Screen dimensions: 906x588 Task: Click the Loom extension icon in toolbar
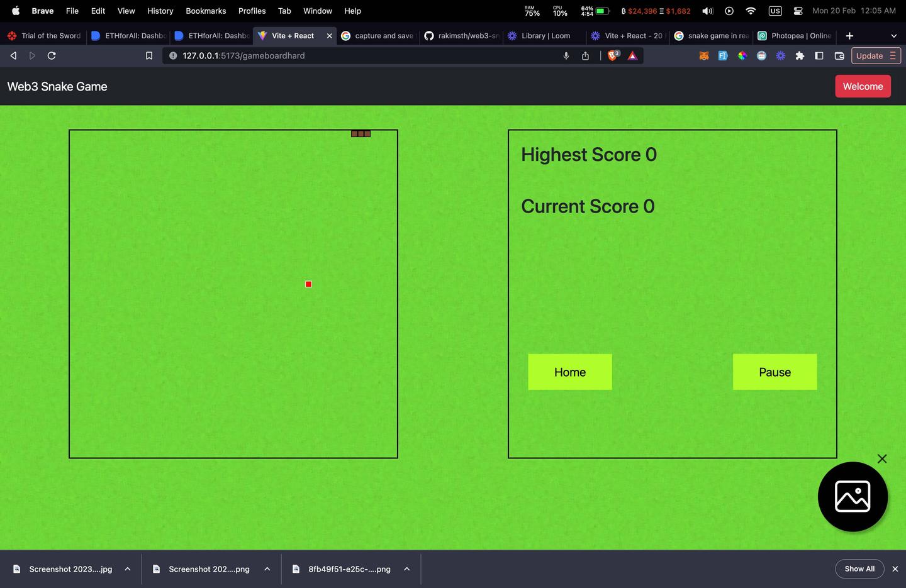pos(781,56)
